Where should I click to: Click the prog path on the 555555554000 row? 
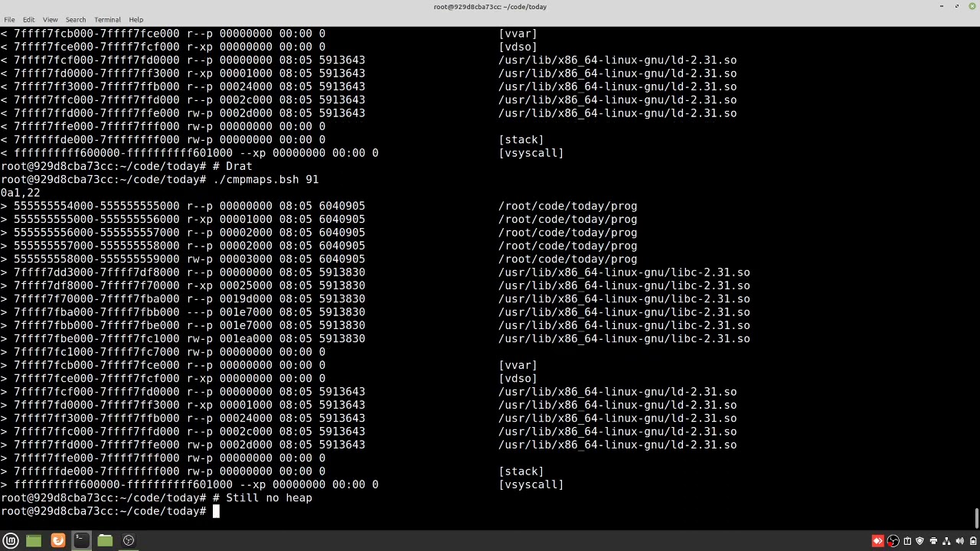568,206
